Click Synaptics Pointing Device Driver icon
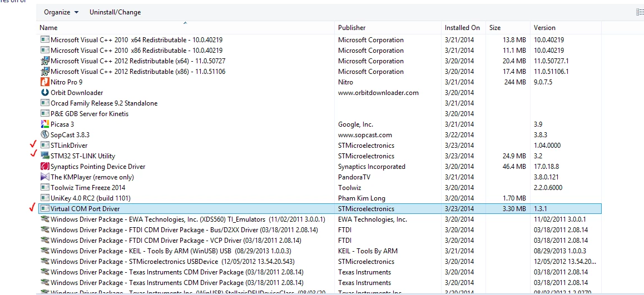The width and height of the screenshot is (644, 295). 44,167
